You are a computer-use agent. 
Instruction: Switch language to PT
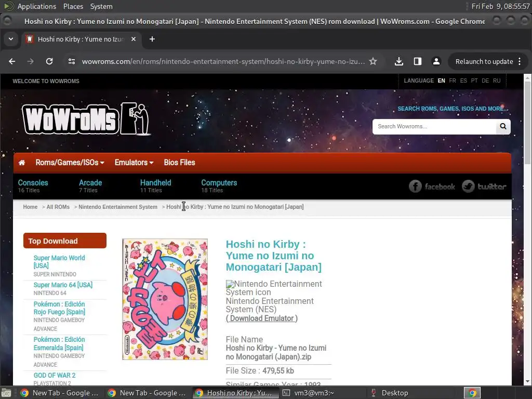[474, 81]
